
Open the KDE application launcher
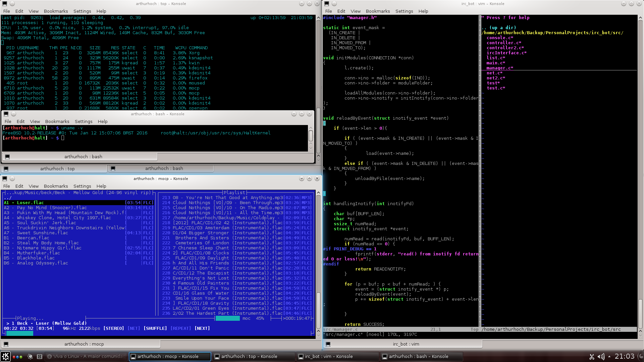pos(5,356)
